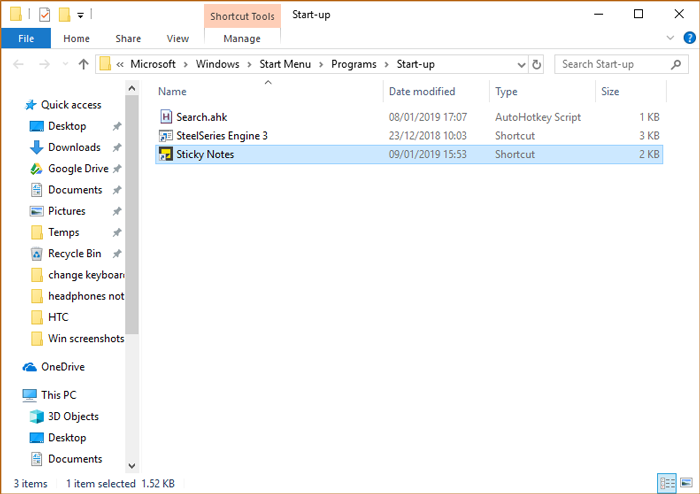This screenshot has height=494, width=700.
Task: Open the address bar history dropdown
Action: (x=521, y=65)
